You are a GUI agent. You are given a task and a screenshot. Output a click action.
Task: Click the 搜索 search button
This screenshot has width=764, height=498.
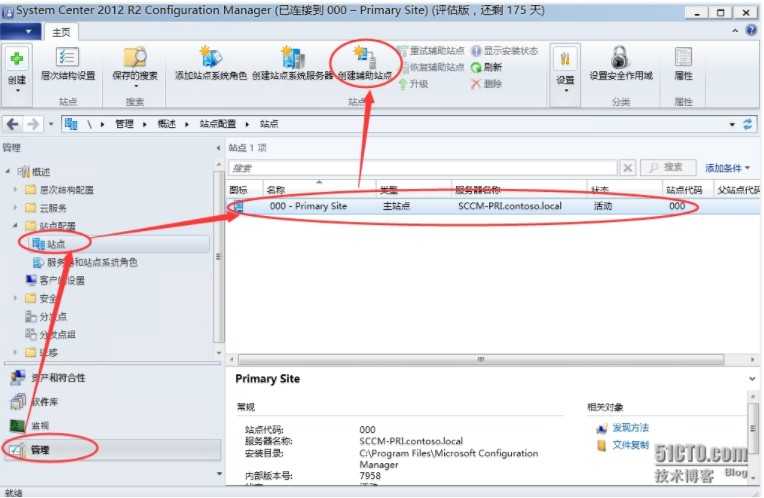[x=668, y=168]
